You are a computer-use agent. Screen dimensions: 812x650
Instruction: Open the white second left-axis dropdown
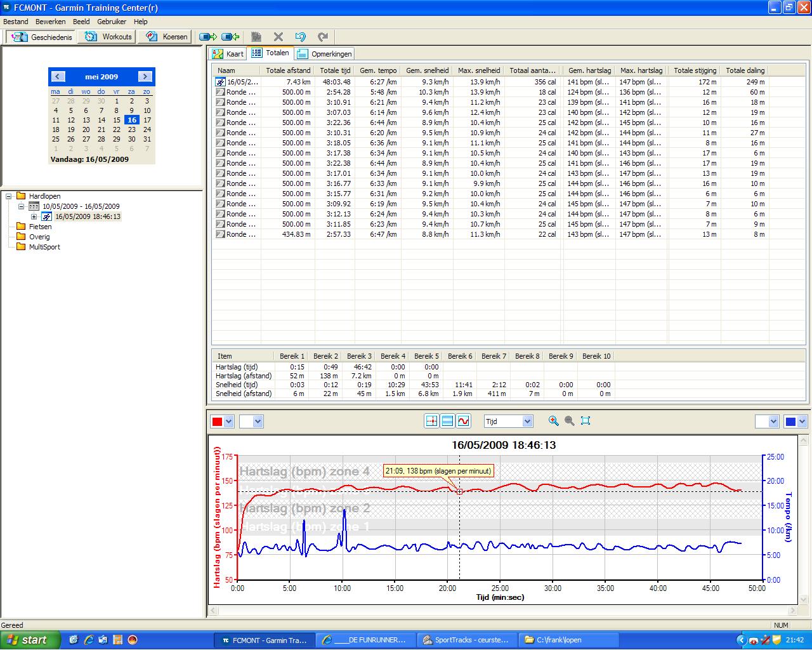(x=258, y=421)
